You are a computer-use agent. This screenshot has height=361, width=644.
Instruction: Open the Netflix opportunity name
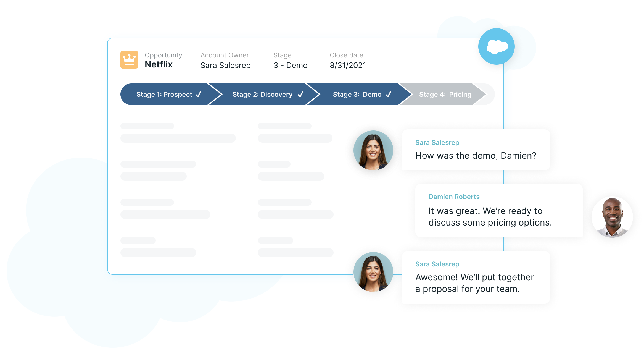click(x=159, y=64)
